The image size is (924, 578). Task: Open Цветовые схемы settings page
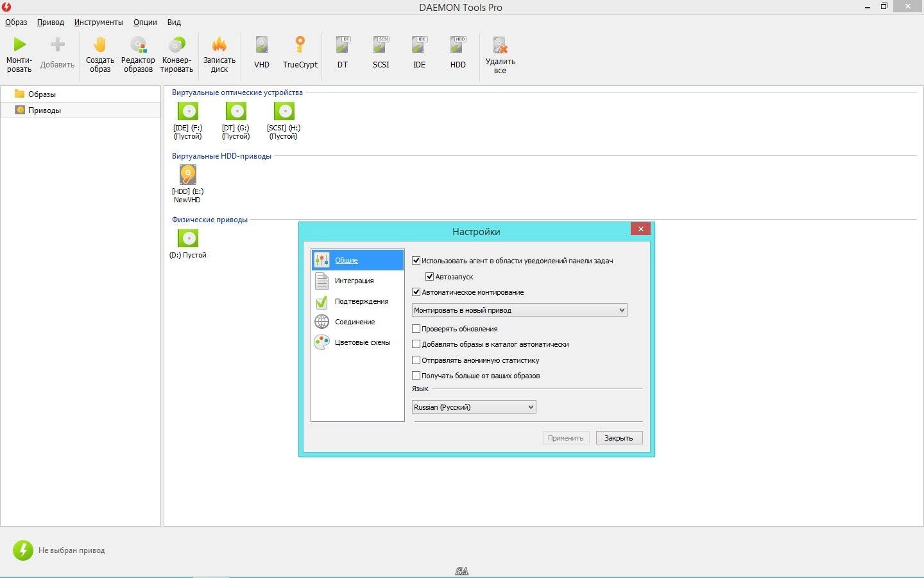click(x=358, y=342)
